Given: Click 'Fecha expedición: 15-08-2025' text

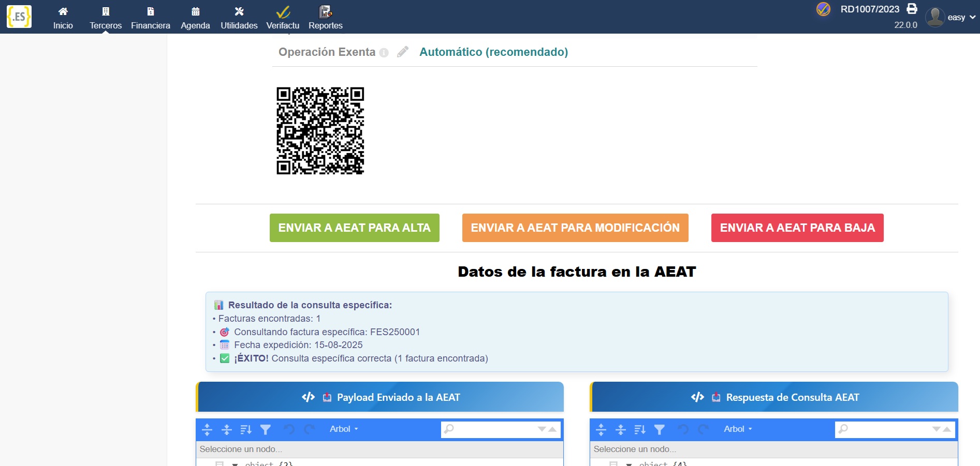Looking at the screenshot, I should [x=298, y=345].
